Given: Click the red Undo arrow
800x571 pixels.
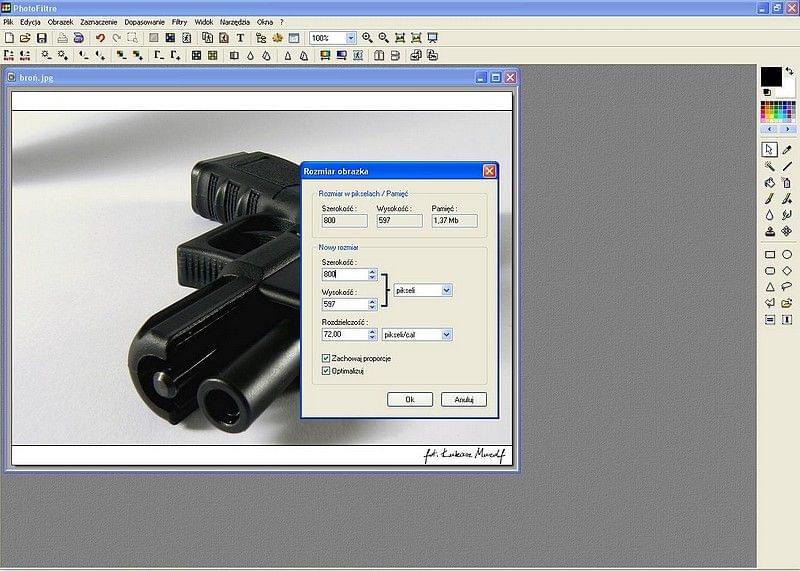Looking at the screenshot, I should click(100, 38).
